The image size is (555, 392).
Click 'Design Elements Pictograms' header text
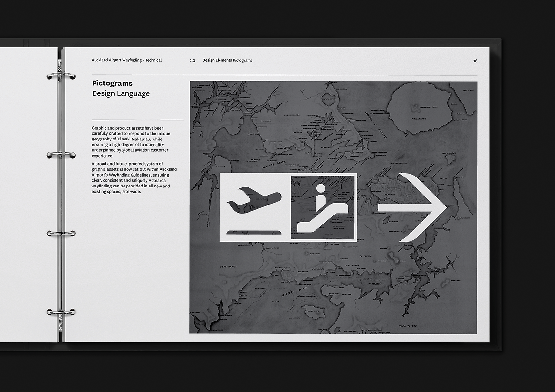tap(227, 60)
